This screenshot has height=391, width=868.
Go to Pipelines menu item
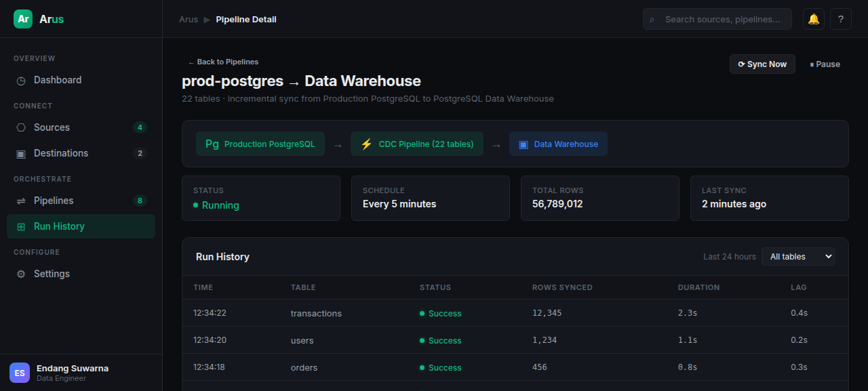pyautogui.click(x=81, y=201)
